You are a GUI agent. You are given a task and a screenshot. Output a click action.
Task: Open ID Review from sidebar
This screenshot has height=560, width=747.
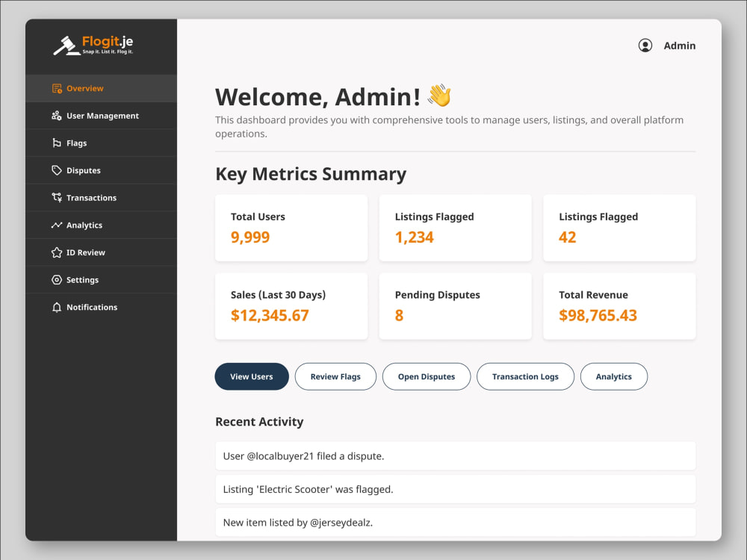click(x=101, y=252)
